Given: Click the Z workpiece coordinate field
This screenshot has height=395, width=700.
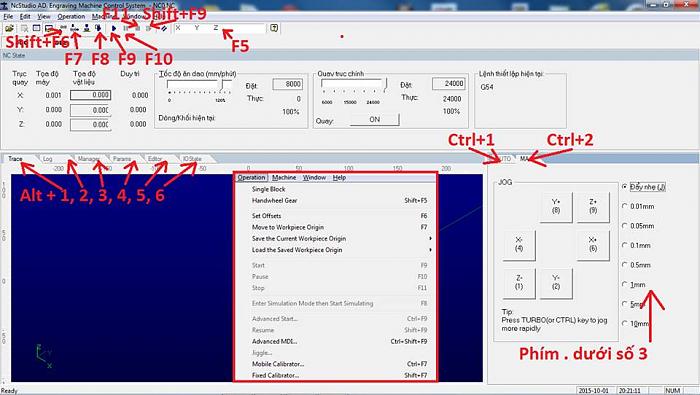Looking at the screenshot, I should point(90,125).
